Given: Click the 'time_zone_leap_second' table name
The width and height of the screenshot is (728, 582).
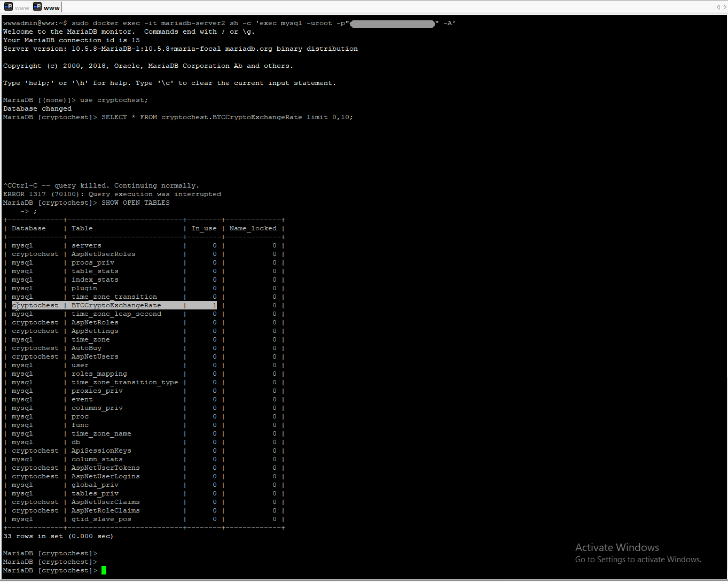Looking at the screenshot, I should 116,314.
